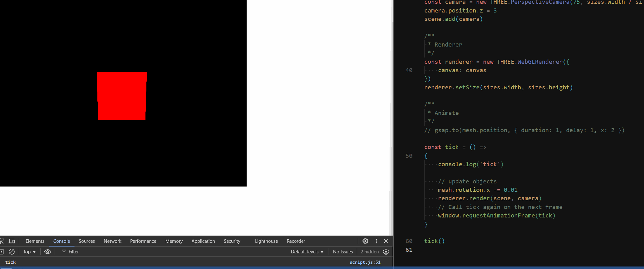The height and width of the screenshot is (269, 644).
Task: Click the red cube canvas
Action: (122, 96)
